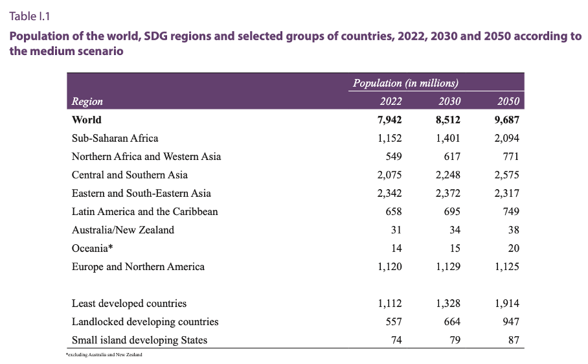Screen dimensions: 588x364
Task: Select the 2030 column header
Action: (x=449, y=101)
